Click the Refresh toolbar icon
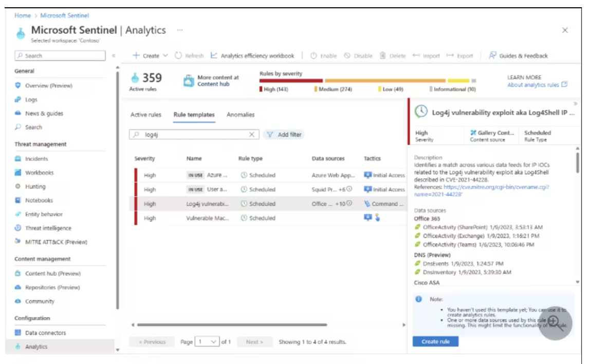 point(189,56)
